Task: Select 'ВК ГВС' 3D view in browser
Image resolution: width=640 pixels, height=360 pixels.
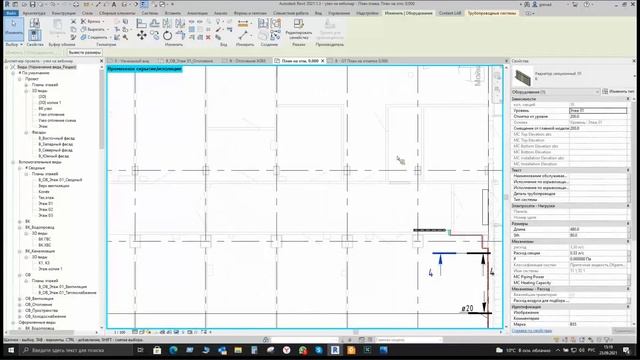Action: [44, 239]
